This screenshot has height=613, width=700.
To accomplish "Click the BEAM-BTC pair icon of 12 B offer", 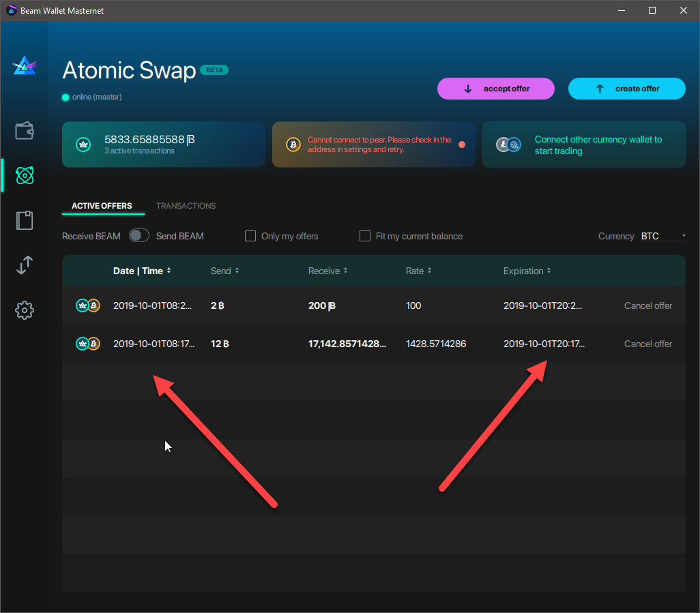I will [88, 344].
